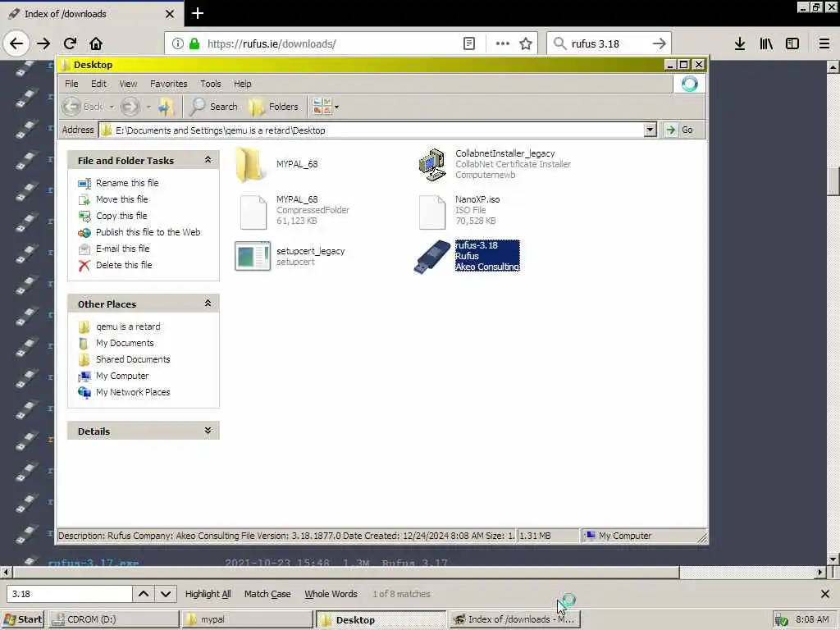Find previous match with up arrow

pyautogui.click(x=143, y=594)
